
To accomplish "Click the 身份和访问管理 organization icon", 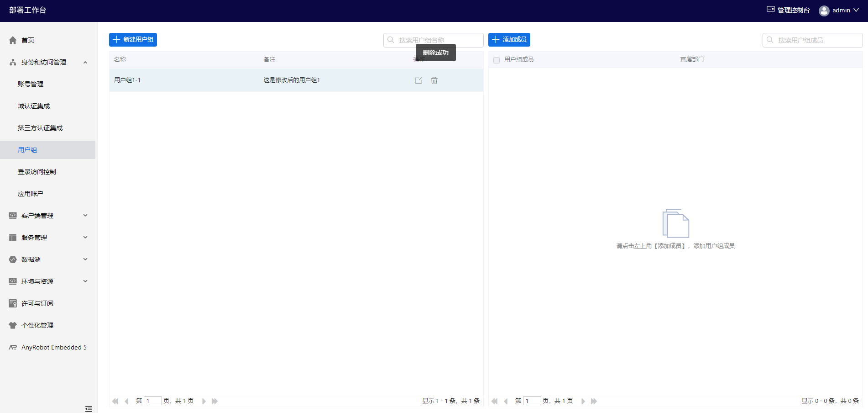I will 13,62.
